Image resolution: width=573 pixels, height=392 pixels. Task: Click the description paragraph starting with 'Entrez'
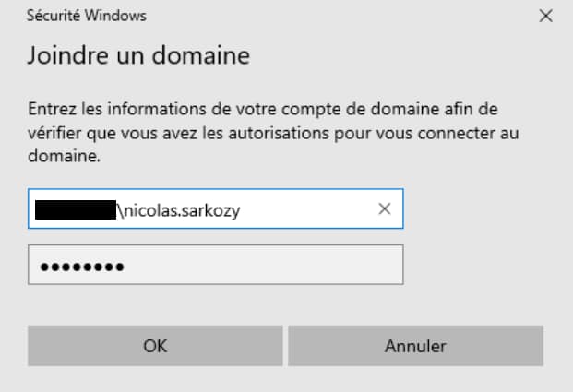(273, 133)
